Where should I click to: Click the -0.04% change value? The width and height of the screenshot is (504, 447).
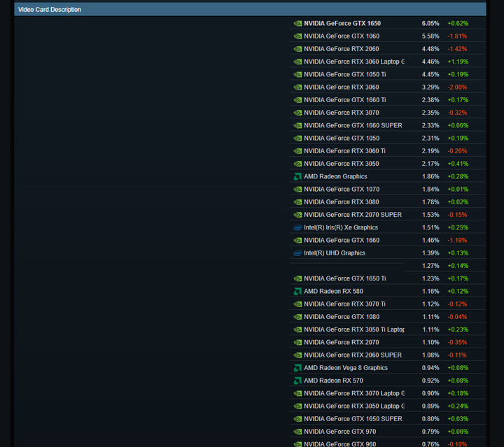coord(457,317)
